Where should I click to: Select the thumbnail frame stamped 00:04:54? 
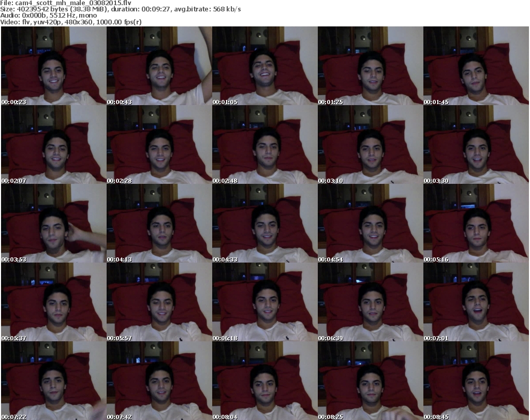[370, 223]
